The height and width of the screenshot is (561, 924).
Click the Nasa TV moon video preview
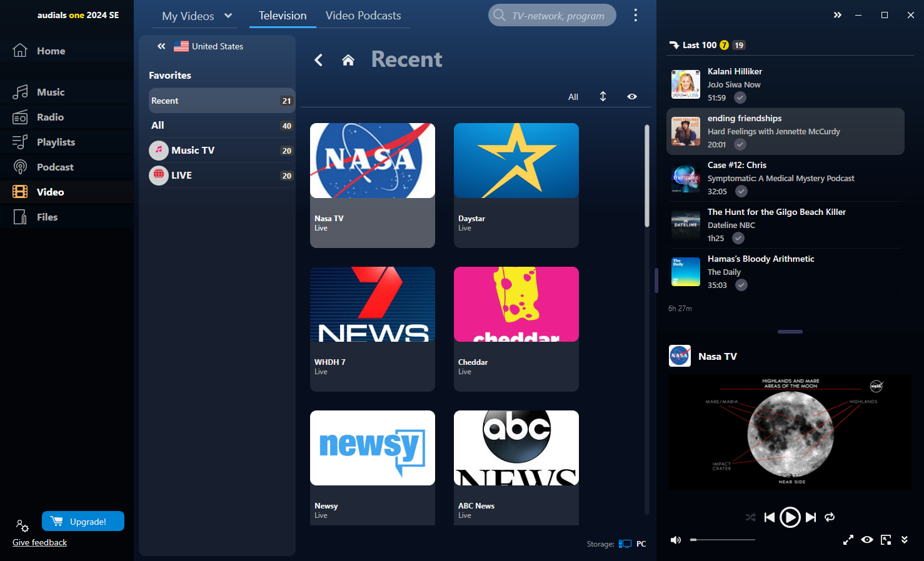[790, 432]
